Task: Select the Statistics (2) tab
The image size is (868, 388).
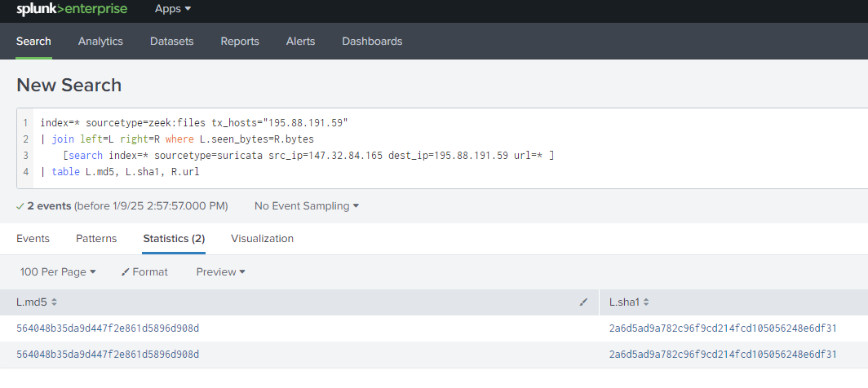Action: (174, 239)
